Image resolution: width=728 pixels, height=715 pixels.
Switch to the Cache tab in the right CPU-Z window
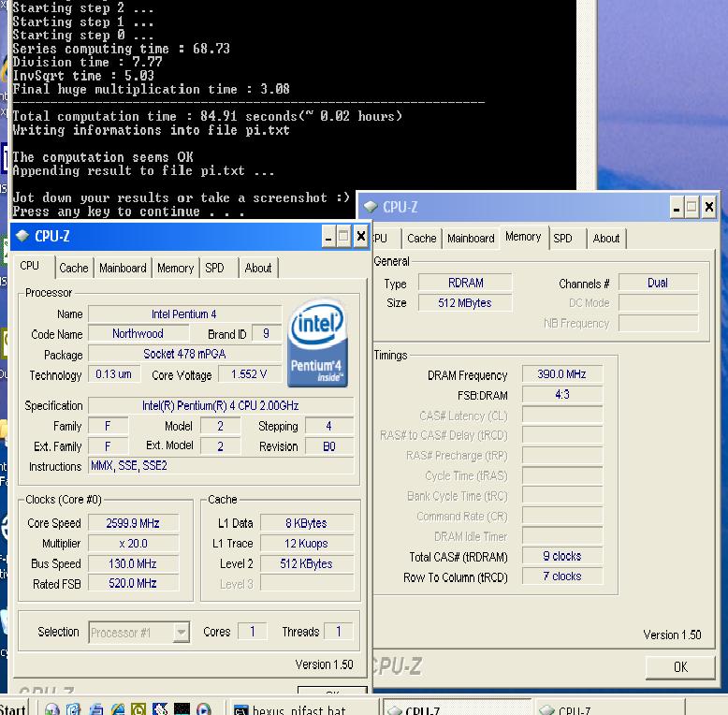[x=422, y=239]
